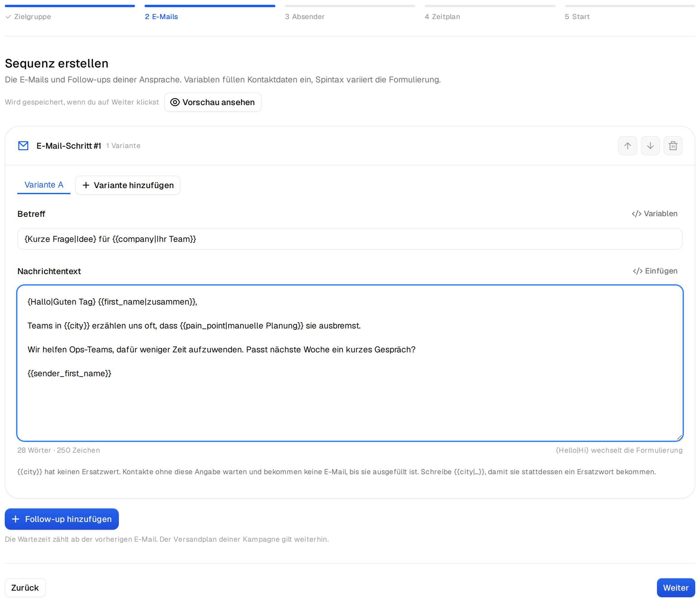Viewport: 700px width, 602px height.
Task: Move E-Mail-Schritt #1 up with arrow icon
Action: (627, 146)
